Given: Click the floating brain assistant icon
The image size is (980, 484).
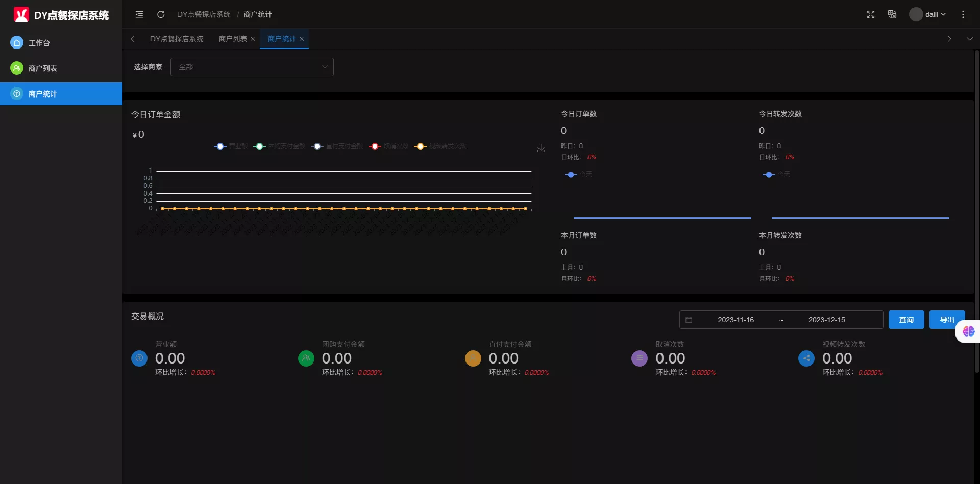Looking at the screenshot, I should point(968,331).
